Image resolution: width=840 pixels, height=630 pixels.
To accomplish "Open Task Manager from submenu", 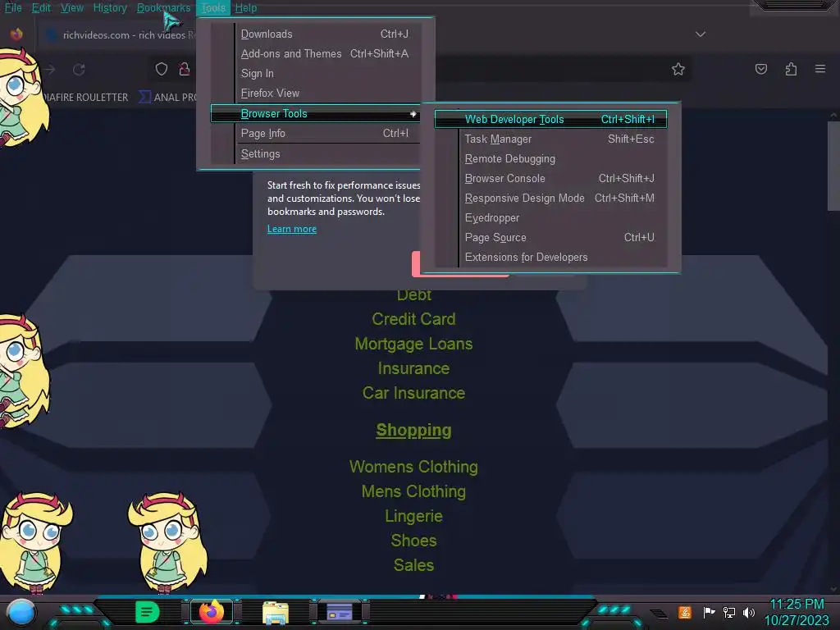I will [x=550, y=139].
